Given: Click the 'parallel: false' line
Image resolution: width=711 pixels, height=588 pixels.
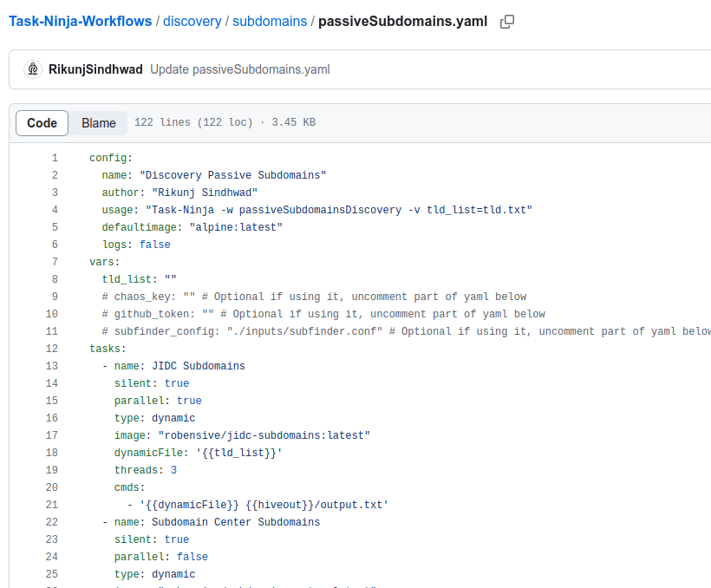Looking at the screenshot, I should pos(161,557).
